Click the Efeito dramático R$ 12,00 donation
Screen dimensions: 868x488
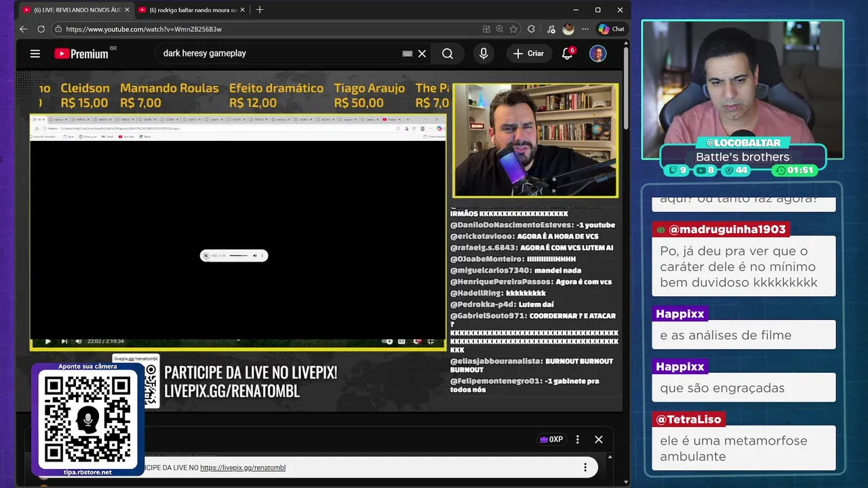pos(276,96)
